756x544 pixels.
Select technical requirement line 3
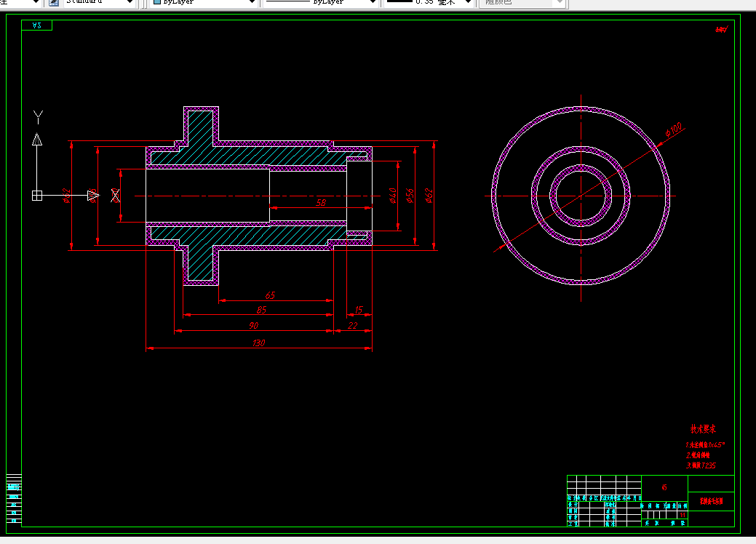pyautogui.click(x=701, y=465)
